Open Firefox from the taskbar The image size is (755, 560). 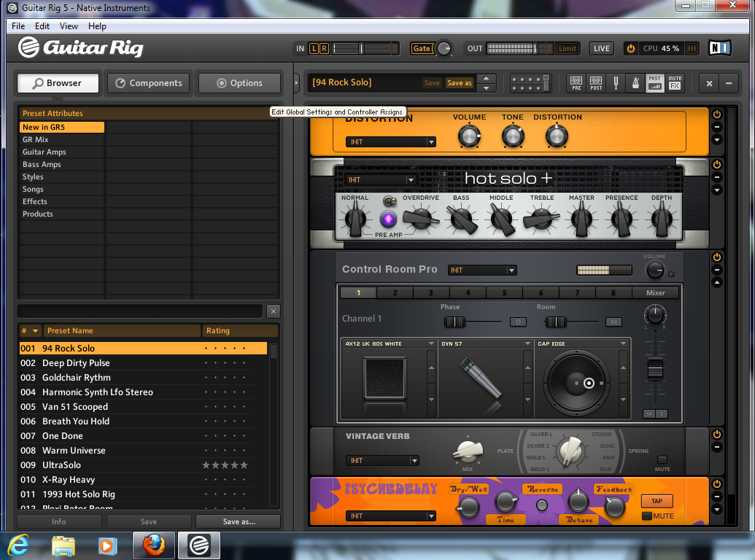pos(154,545)
